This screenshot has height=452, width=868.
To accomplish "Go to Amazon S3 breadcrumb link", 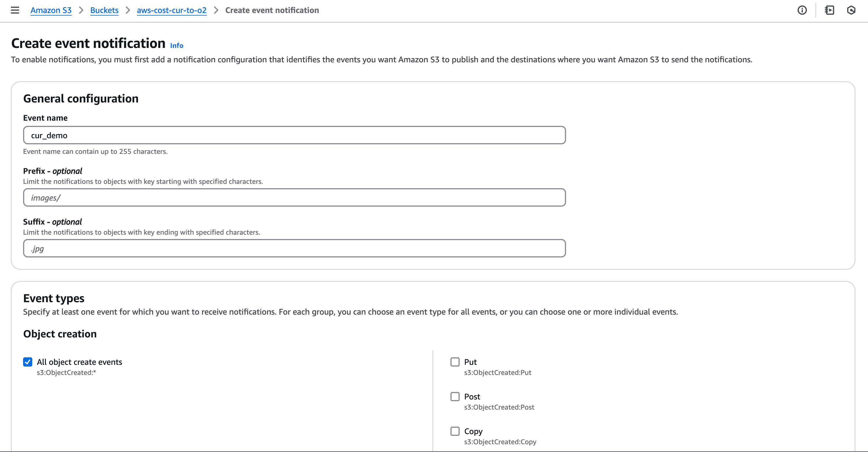I will 51,10.
